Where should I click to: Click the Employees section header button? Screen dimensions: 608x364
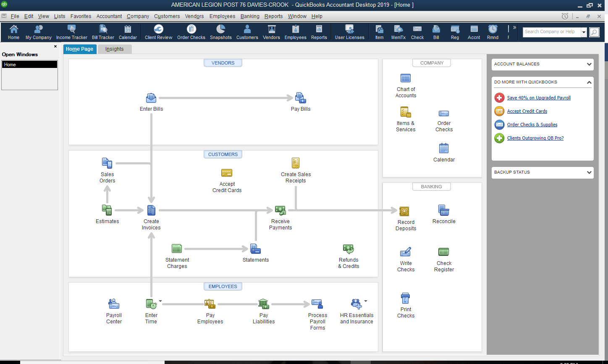click(223, 286)
